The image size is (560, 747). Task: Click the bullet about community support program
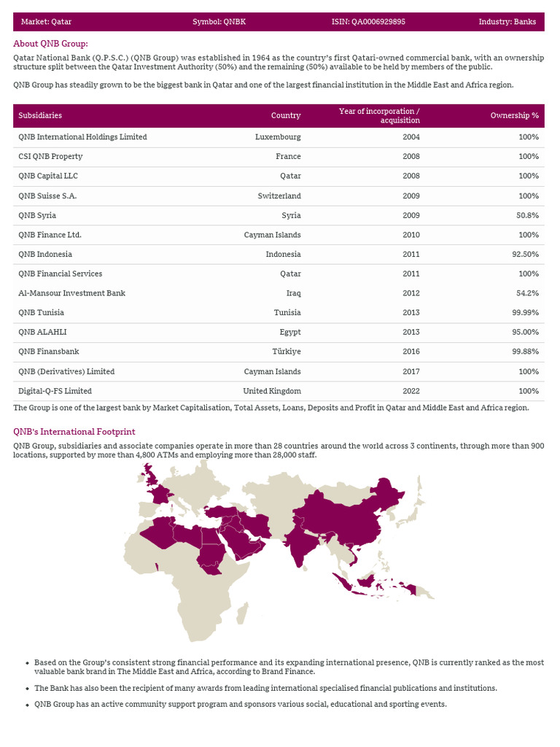tap(240, 705)
